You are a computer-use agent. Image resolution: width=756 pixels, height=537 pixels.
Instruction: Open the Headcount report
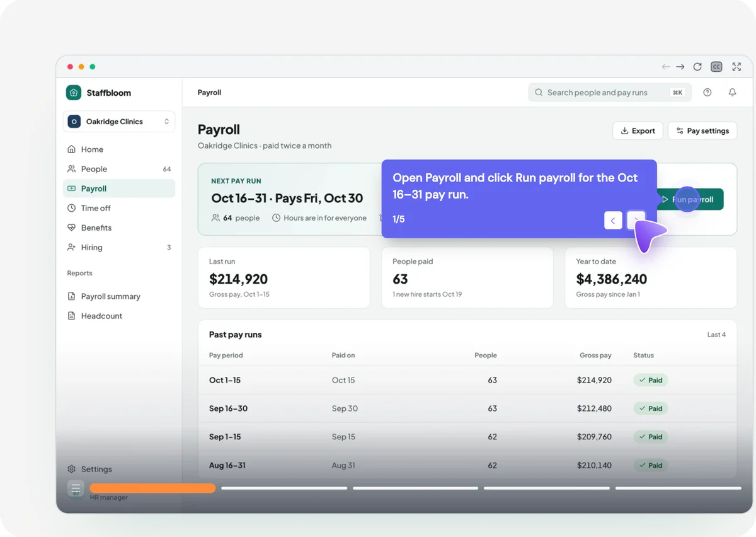[x=119, y=316]
